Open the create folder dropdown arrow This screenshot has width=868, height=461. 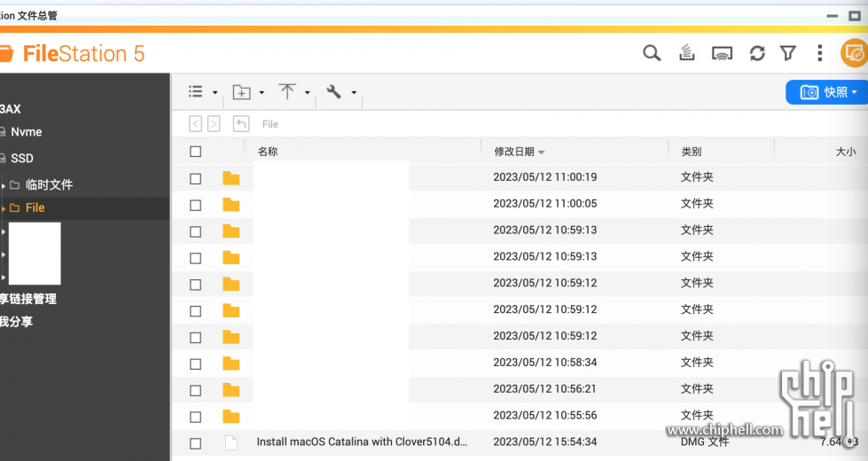(x=262, y=92)
